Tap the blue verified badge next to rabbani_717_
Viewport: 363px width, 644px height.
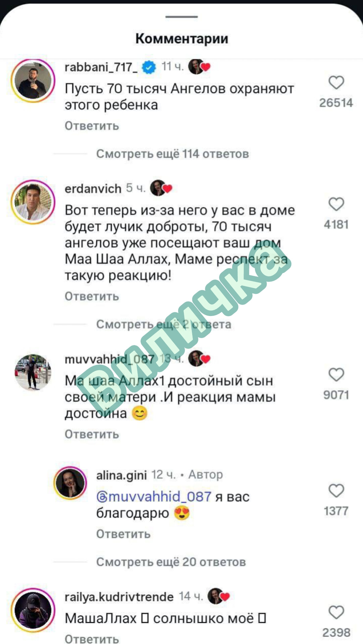[x=149, y=67]
